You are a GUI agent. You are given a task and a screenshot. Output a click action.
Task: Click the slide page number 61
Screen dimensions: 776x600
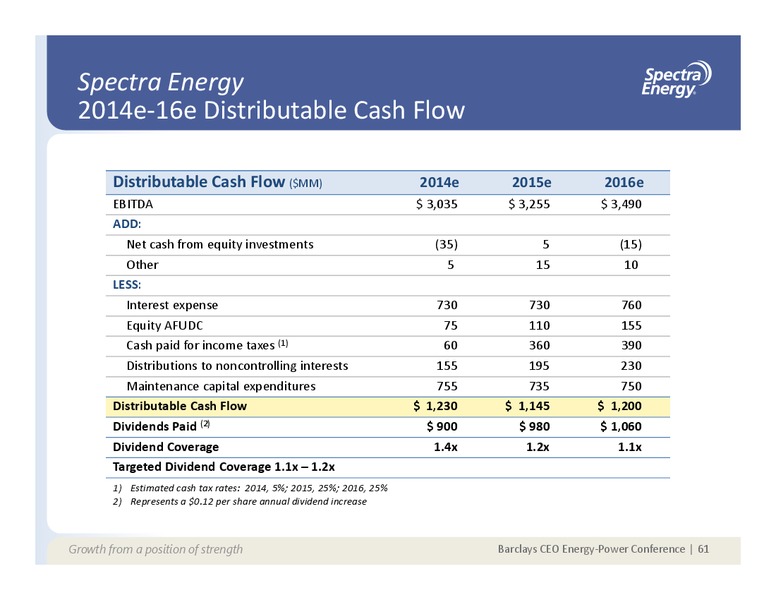pyautogui.click(x=703, y=549)
